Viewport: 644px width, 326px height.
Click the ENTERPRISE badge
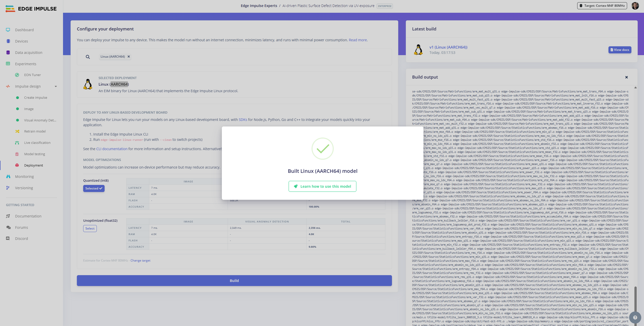(x=385, y=6)
